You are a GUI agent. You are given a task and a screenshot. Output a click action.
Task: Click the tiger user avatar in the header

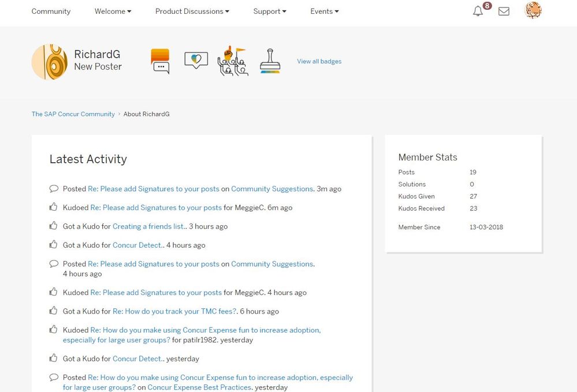(533, 10)
